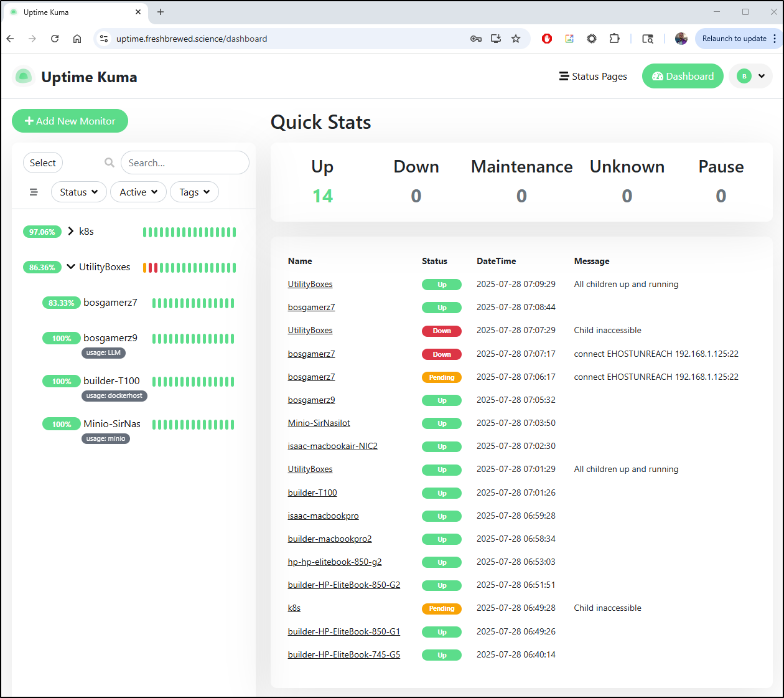Open builder-T100 link in events table

click(x=312, y=493)
